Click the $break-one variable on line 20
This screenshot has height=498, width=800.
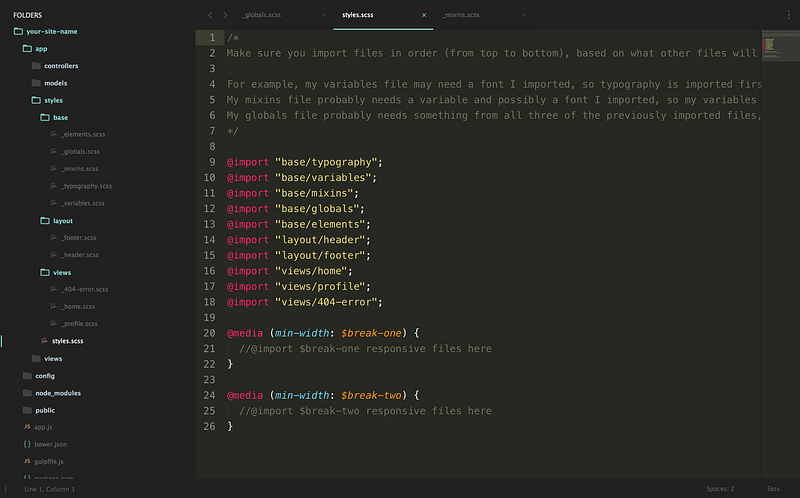click(371, 333)
